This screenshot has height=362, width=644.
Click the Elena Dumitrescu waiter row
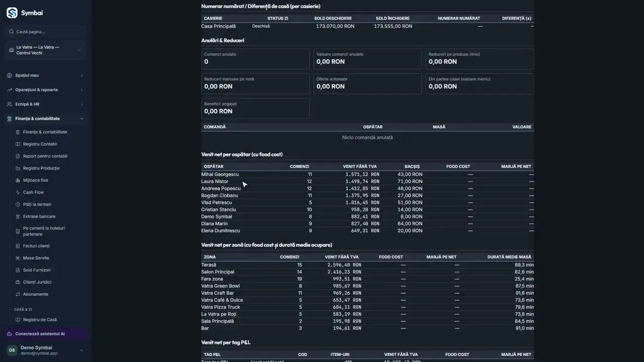pos(367,231)
